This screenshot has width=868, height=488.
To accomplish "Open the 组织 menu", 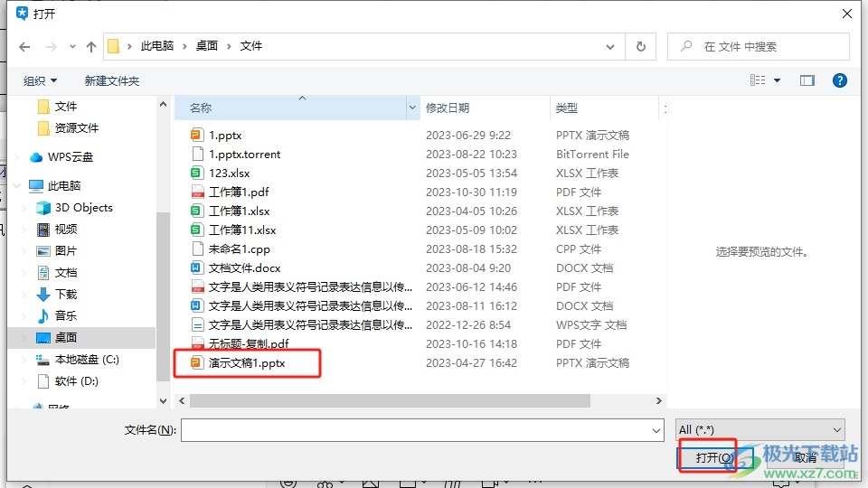I will (40, 80).
